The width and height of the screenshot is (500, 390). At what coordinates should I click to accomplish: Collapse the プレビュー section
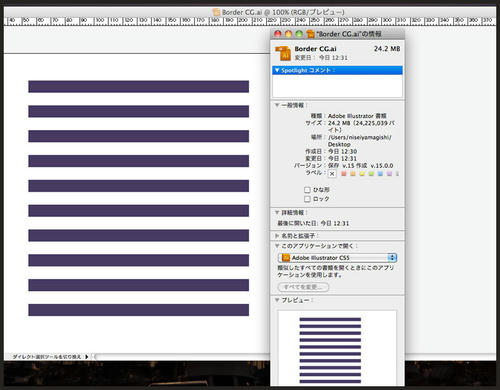277,300
